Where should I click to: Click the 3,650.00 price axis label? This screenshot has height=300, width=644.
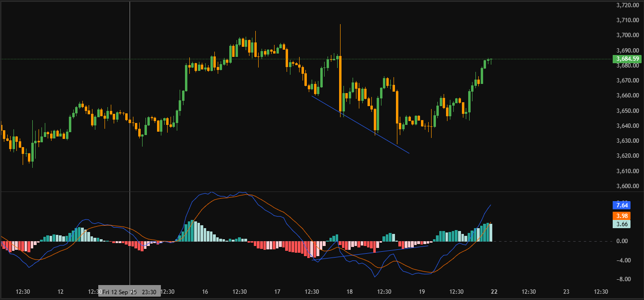(628, 111)
